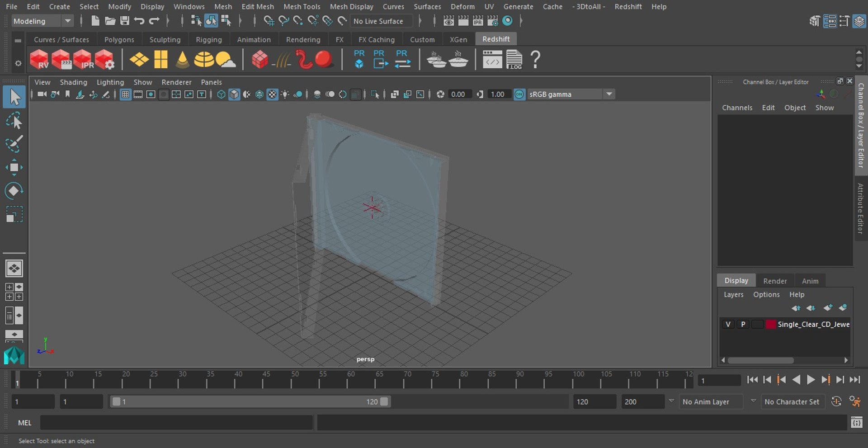Switch to Anim layer tab
Viewport: 868px width, 448px height.
coord(810,281)
